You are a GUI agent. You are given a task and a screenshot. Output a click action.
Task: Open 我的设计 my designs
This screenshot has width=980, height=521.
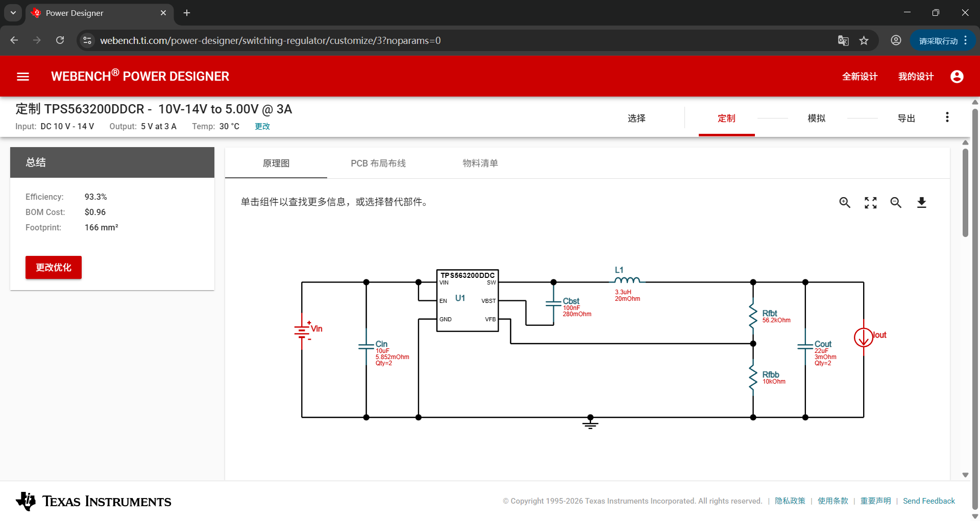click(916, 77)
